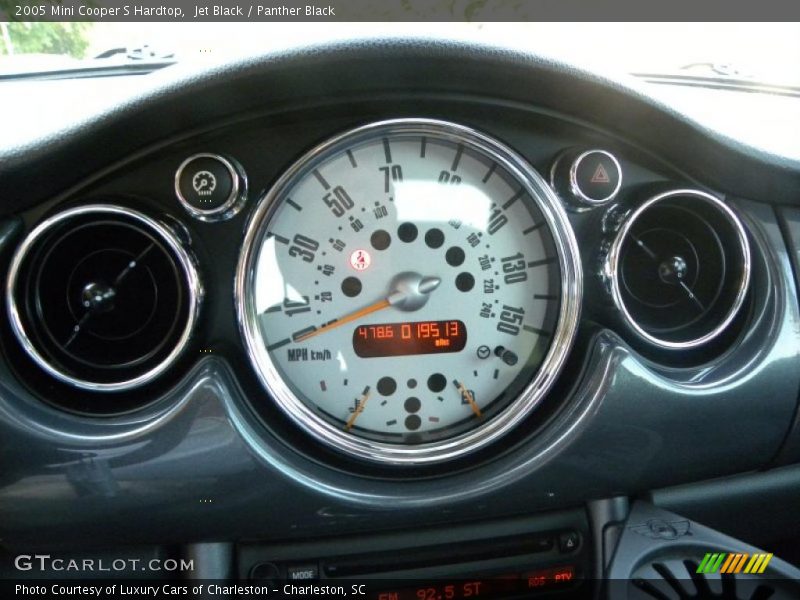
Task: Tap the 50 mark on speedometer
Action: coord(338,201)
